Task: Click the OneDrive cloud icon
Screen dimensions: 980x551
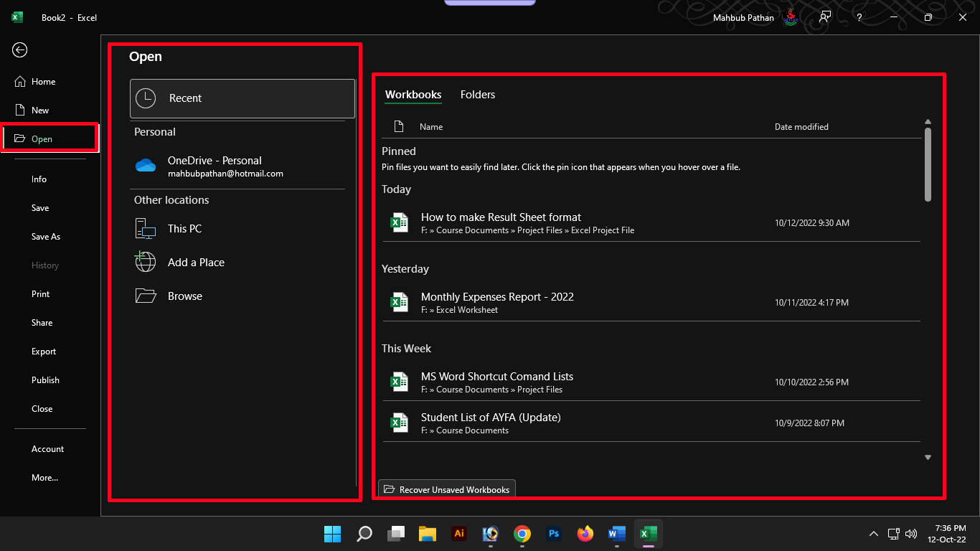Action: click(146, 166)
